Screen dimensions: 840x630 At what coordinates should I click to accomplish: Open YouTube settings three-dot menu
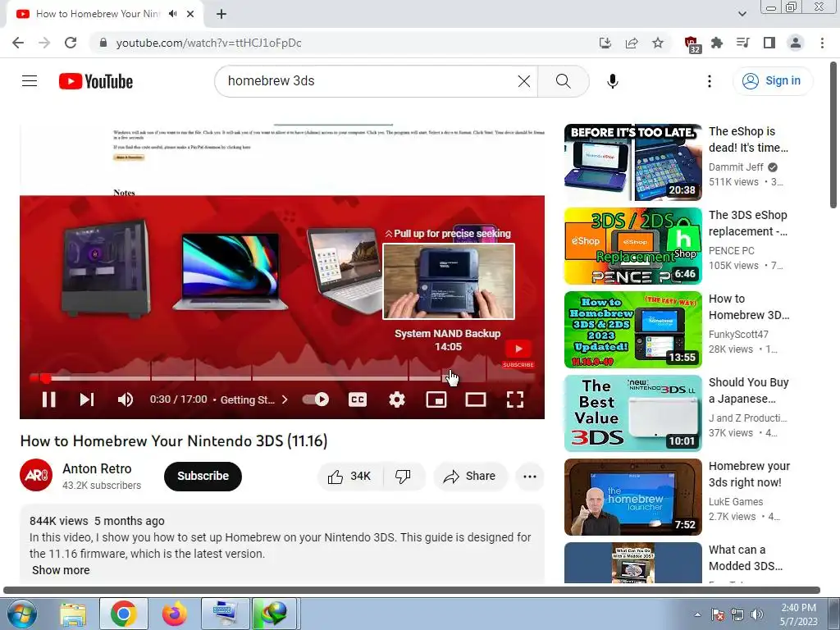pos(710,81)
